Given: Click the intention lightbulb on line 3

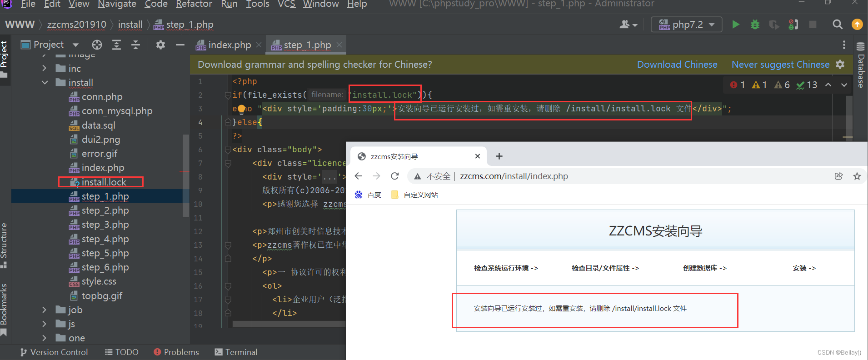Looking at the screenshot, I should 241,109.
